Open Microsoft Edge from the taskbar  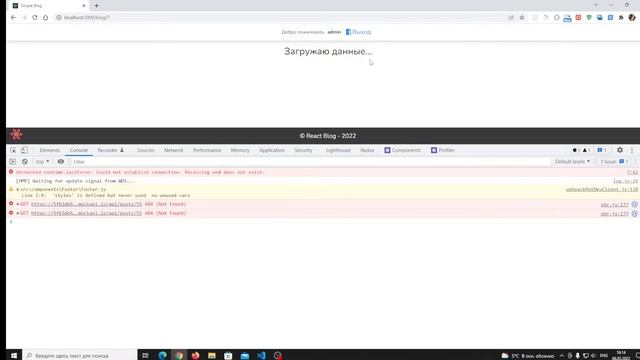coord(162,356)
